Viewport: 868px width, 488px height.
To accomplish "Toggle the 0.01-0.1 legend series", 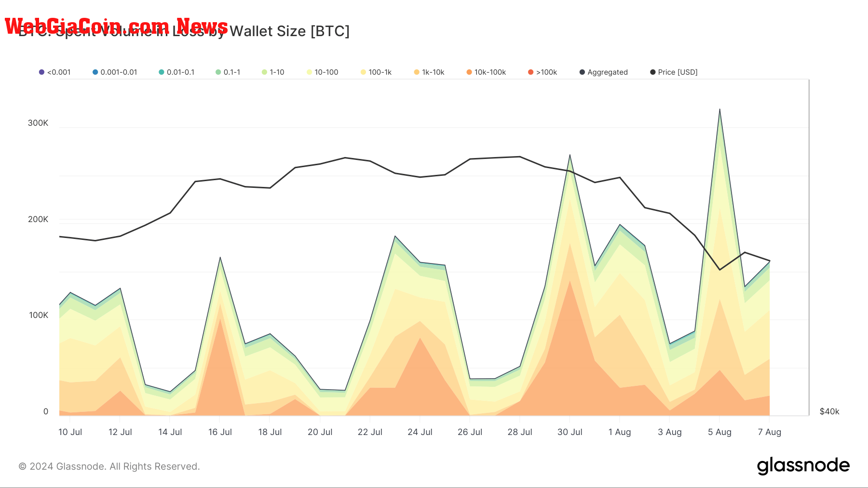I will [176, 72].
